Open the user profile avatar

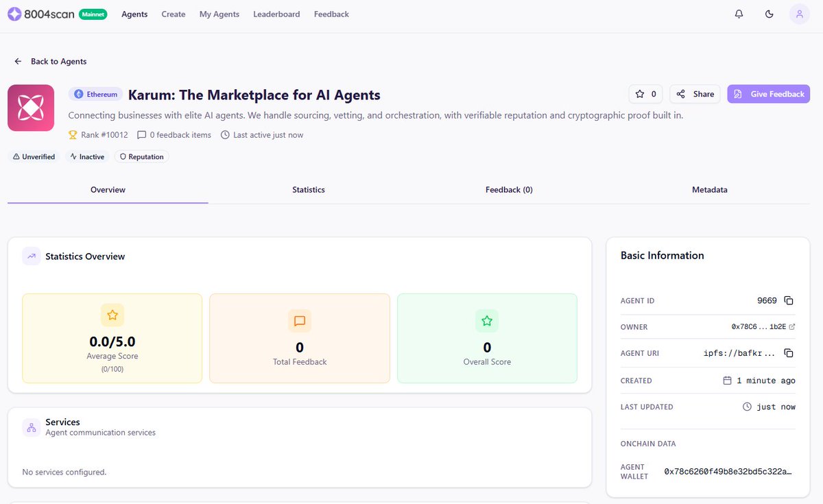pyautogui.click(x=799, y=14)
